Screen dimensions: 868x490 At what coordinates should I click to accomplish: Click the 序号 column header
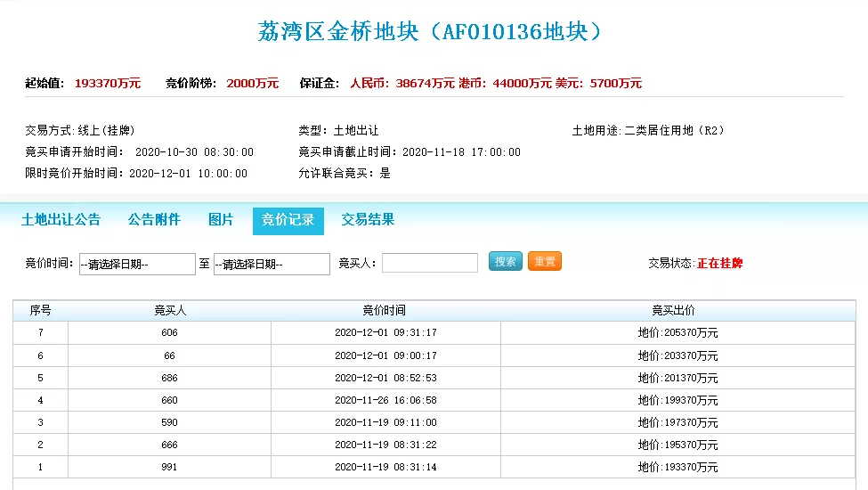click(40, 311)
